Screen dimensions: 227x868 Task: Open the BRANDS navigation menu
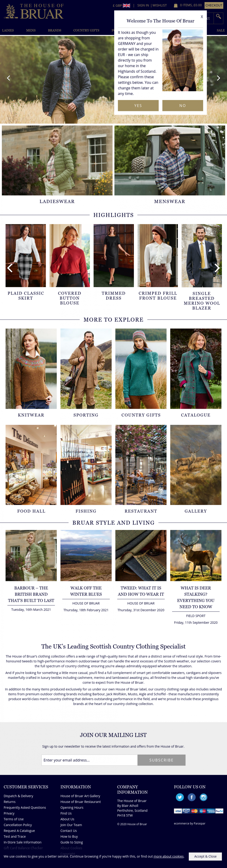point(55,30)
